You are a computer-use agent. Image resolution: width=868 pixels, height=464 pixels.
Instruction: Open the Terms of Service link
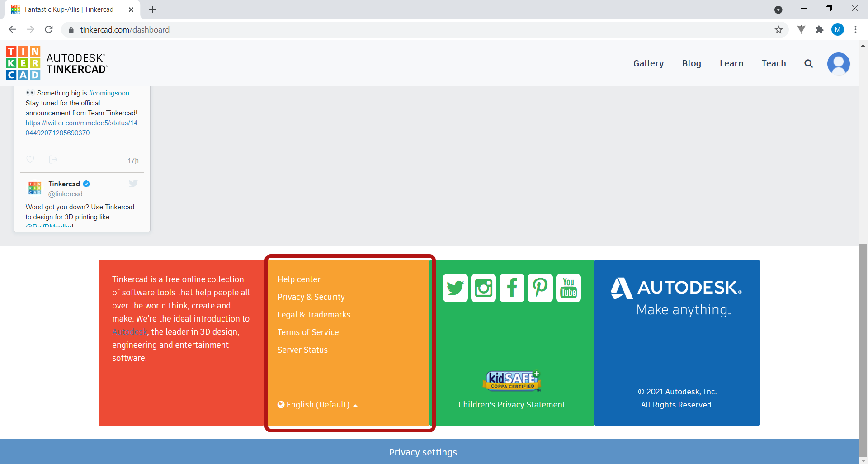click(308, 332)
